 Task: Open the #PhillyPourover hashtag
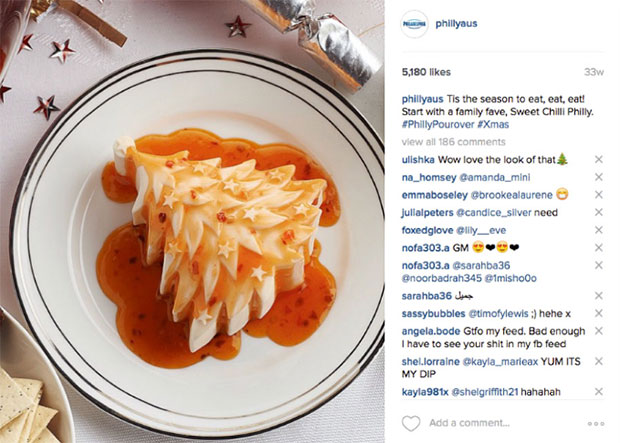tap(438, 125)
